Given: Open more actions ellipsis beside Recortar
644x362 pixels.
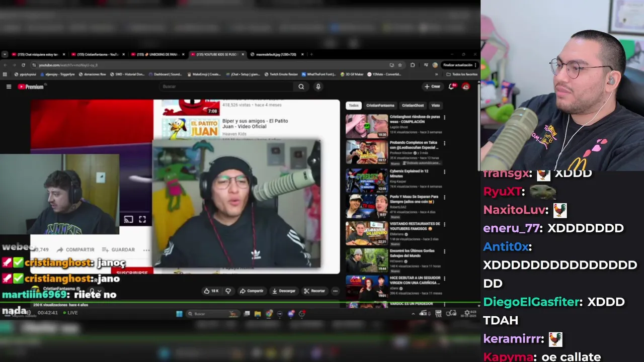Looking at the screenshot, I should coord(335,291).
